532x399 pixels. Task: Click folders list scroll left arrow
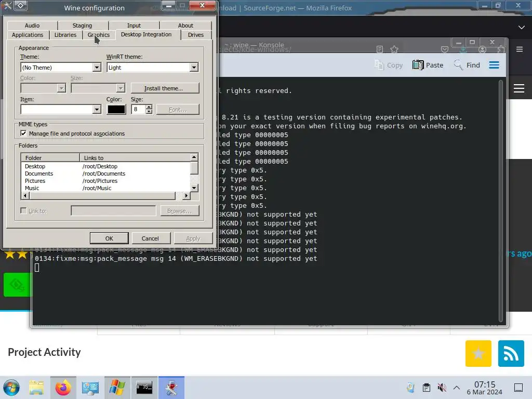coord(25,196)
